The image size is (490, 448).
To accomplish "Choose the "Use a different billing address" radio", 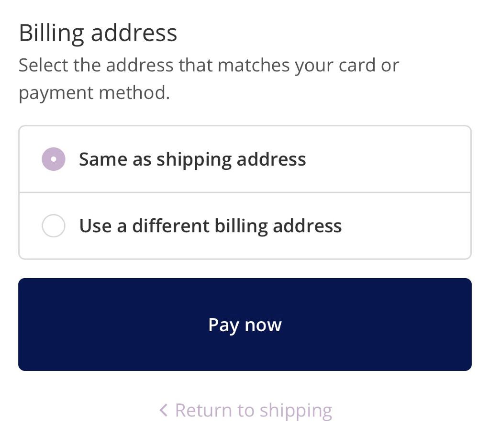I will (54, 226).
